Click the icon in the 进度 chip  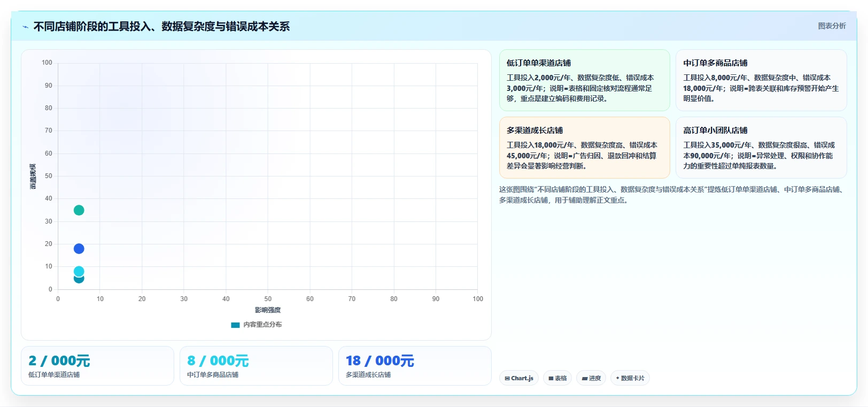pyautogui.click(x=585, y=378)
